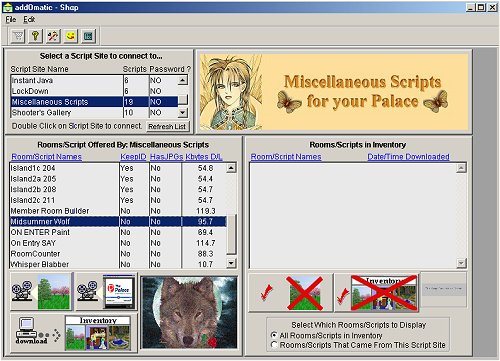Sort offered list by Room/Script Names link

click(46, 156)
